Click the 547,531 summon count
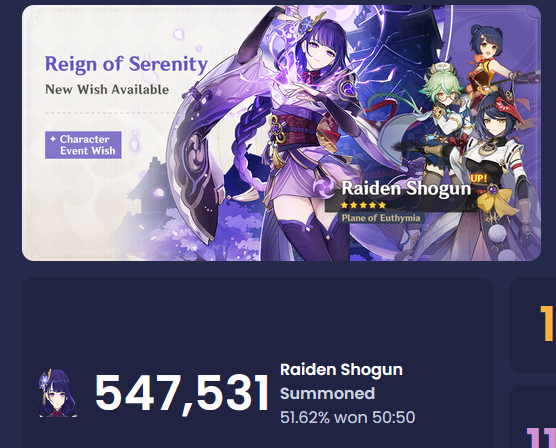556x448 pixels. [x=182, y=394]
